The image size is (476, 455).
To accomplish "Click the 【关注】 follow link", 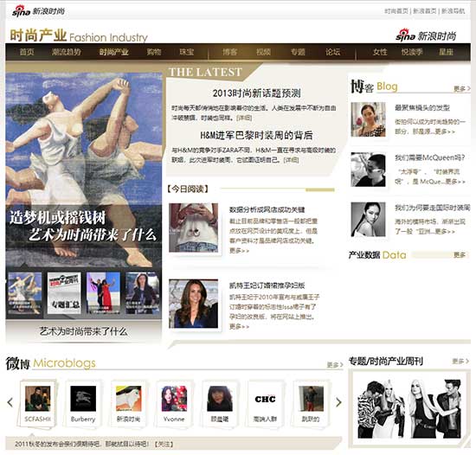I will 164,444.
